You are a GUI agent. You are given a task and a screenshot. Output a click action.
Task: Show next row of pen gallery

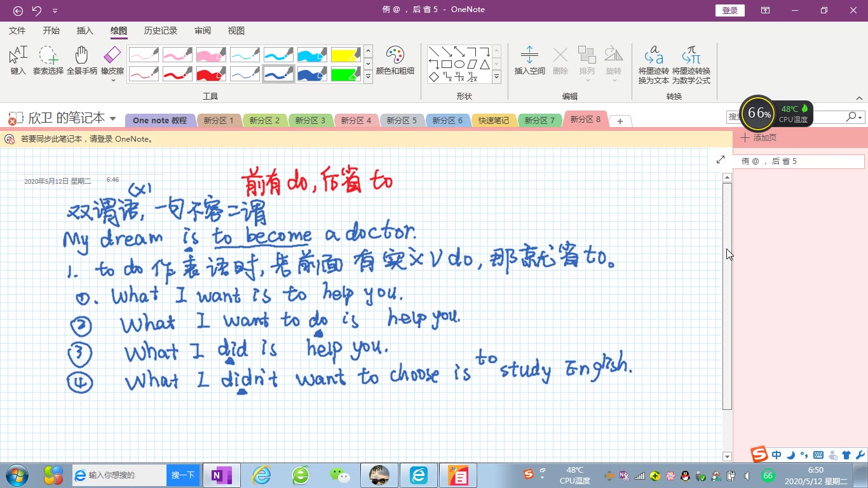pos(368,64)
